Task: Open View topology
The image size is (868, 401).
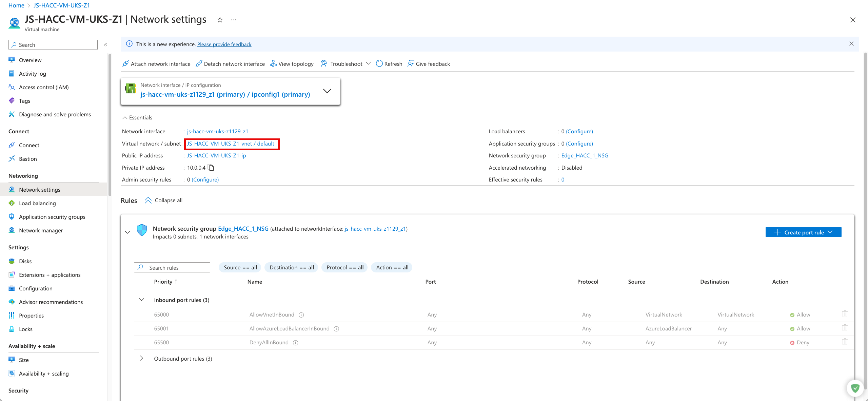Action: [x=292, y=64]
